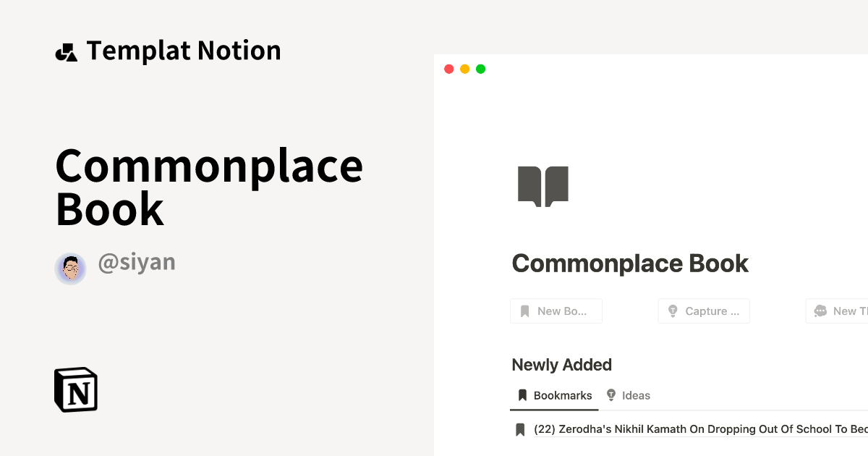Screen dimensions: 868x456
Task: Click the Newly Added section heading
Action: click(561, 365)
